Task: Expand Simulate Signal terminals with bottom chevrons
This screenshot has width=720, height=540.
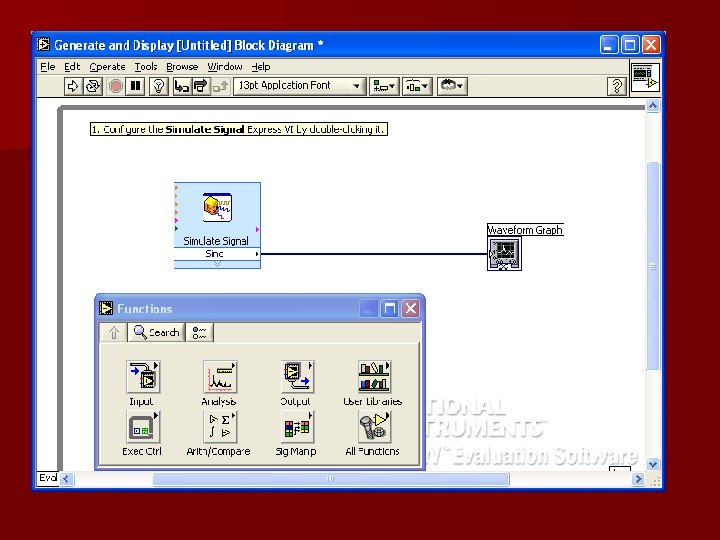Action: click(217, 264)
